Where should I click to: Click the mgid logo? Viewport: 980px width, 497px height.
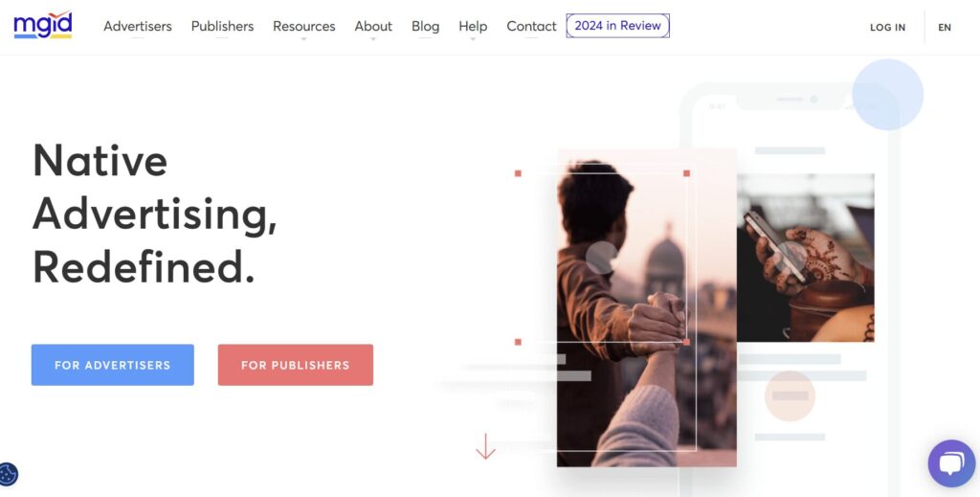42,26
